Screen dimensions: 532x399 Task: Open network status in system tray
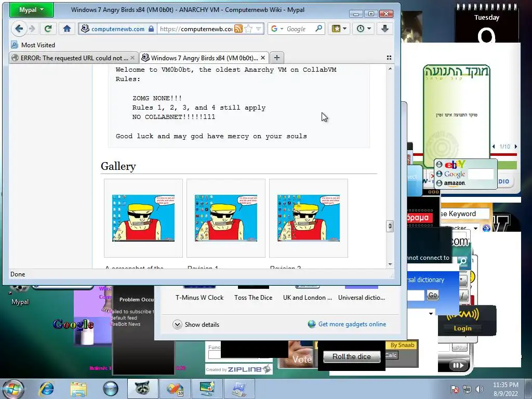[467, 389]
